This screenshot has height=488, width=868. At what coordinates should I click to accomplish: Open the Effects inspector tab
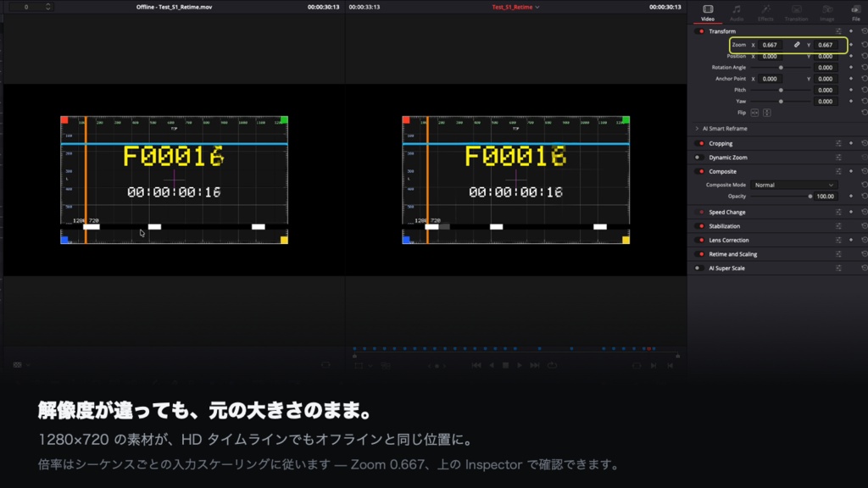(765, 12)
